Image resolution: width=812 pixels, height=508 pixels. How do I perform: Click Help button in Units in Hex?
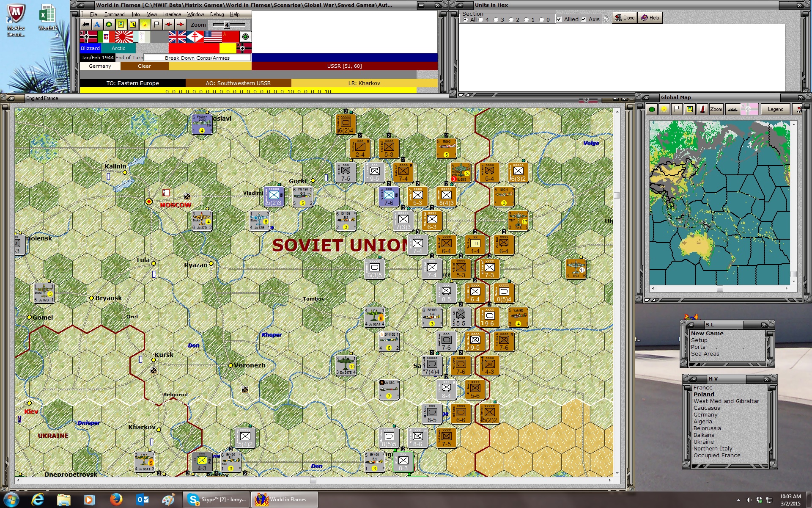(650, 18)
